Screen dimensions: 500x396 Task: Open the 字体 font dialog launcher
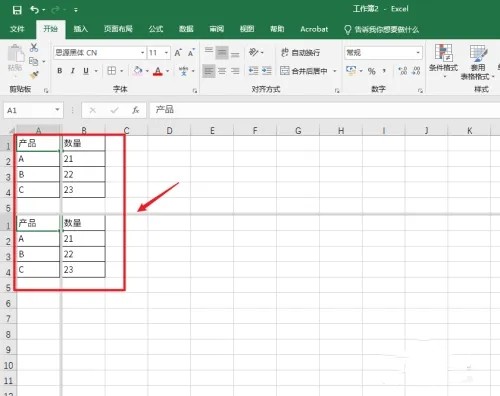195,91
